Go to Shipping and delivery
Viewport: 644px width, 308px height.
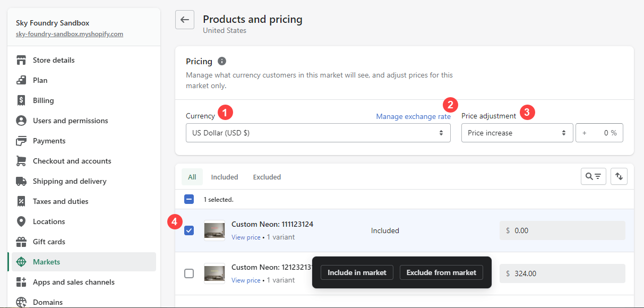(70, 181)
